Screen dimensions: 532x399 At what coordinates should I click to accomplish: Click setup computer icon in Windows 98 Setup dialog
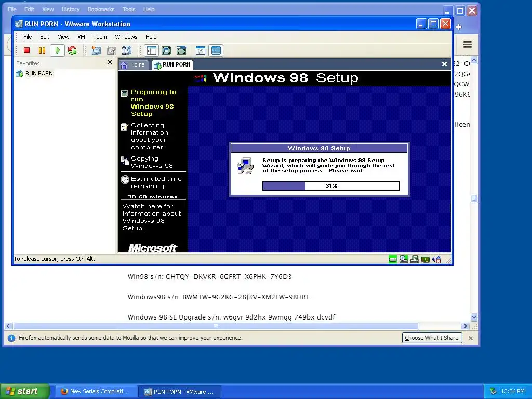click(x=246, y=166)
